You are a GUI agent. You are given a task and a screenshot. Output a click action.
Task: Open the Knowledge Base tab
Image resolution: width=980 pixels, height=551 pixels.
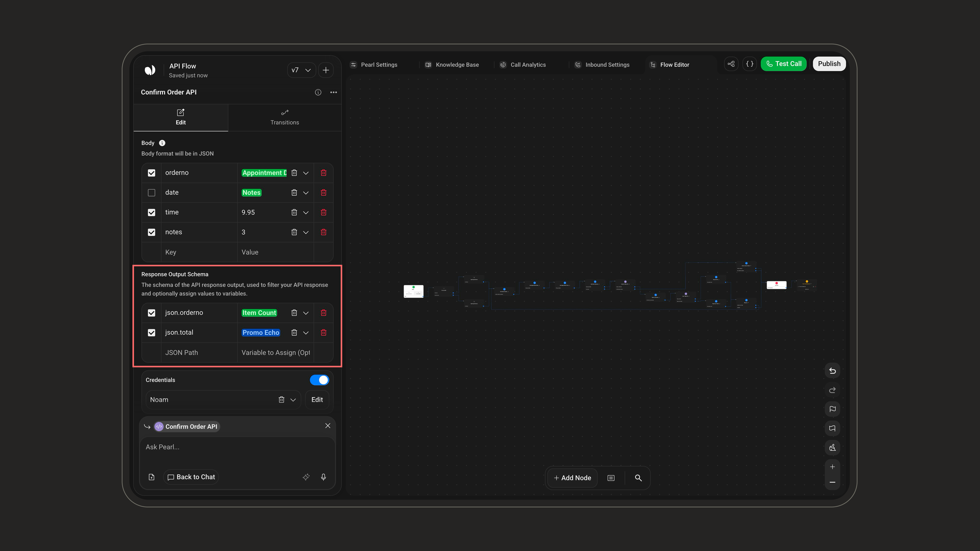(452, 65)
